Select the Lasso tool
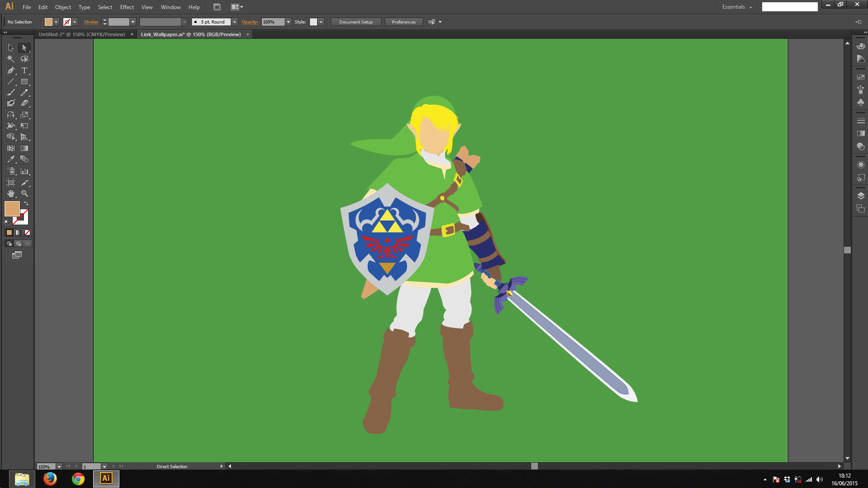Viewport: 868px width, 488px height. (x=24, y=59)
